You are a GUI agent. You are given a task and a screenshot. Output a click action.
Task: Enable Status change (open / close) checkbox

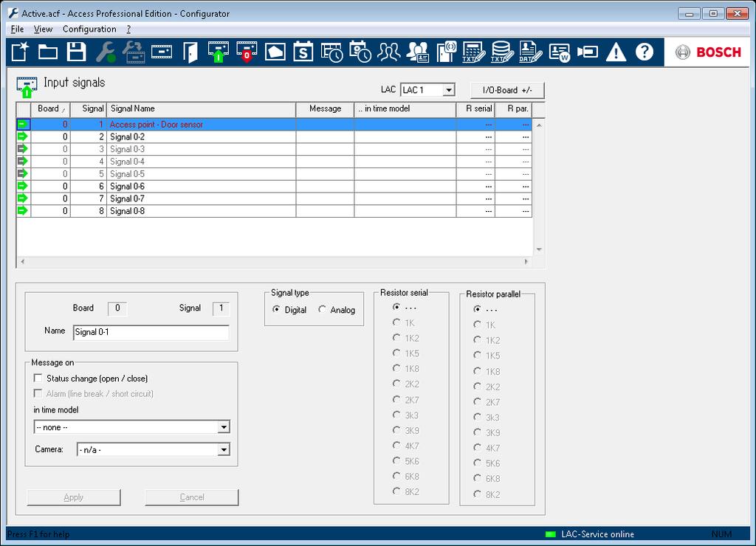pyautogui.click(x=38, y=379)
